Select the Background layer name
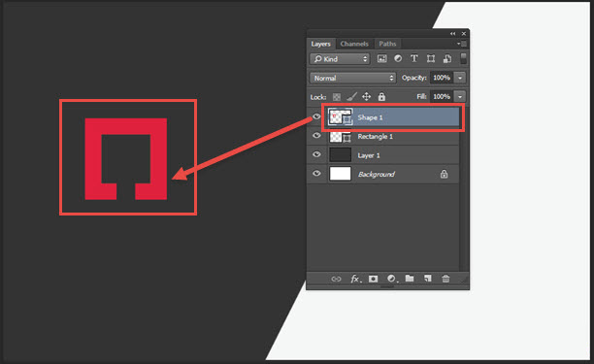Image resolution: width=594 pixels, height=364 pixels. coord(377,175)
